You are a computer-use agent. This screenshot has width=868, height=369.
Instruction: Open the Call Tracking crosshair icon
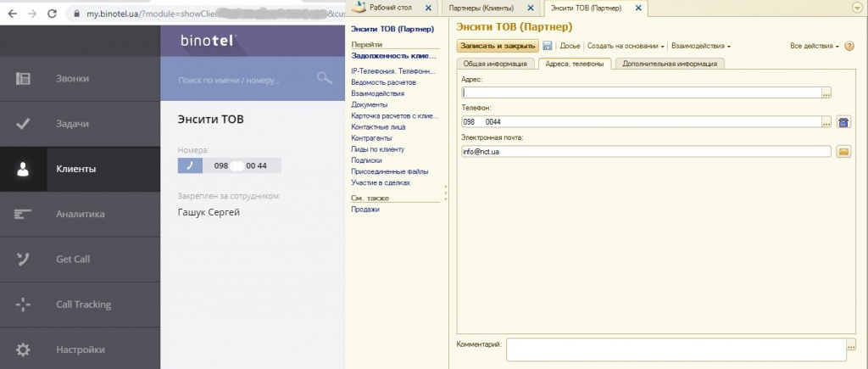coord(23,305)
